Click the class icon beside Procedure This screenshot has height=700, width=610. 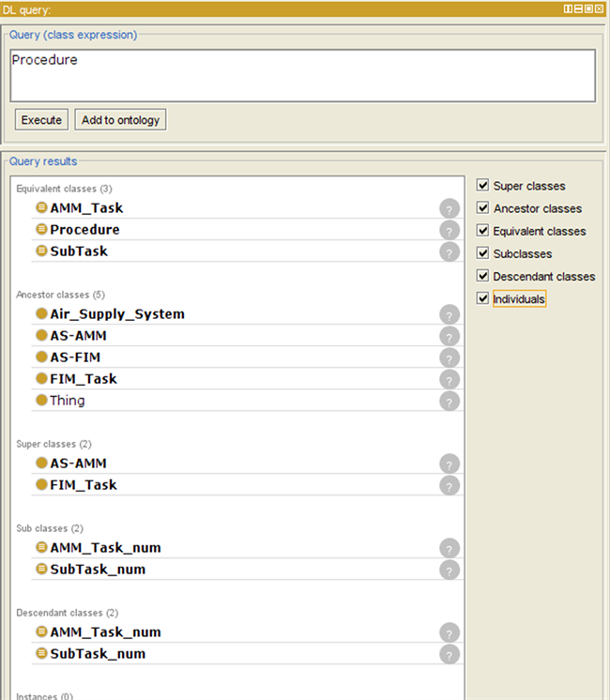[x=41, y=230]
